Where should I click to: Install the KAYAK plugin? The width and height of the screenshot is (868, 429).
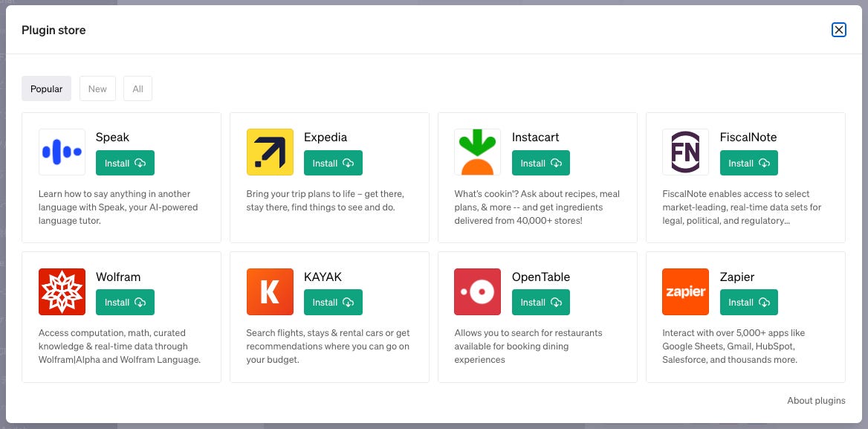point(333,303)
